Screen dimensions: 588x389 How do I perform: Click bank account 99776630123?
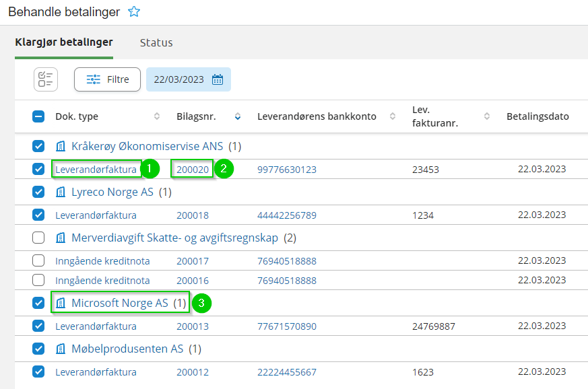[x=287, y=170]
